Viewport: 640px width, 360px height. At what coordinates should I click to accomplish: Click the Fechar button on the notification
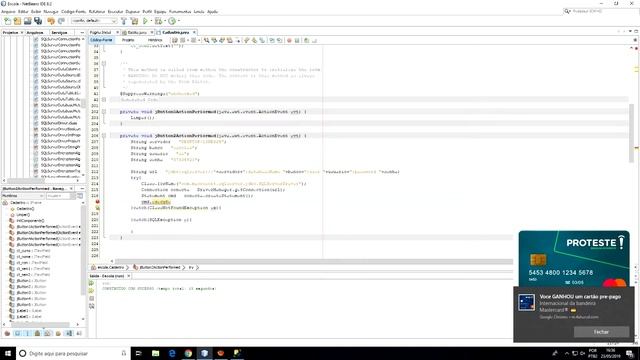601,332
